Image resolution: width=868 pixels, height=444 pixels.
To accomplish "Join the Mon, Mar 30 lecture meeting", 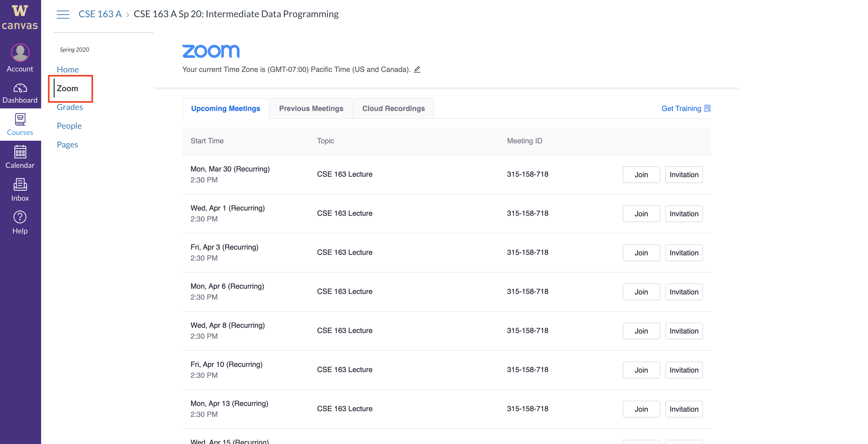I will (x=641, y=174).
